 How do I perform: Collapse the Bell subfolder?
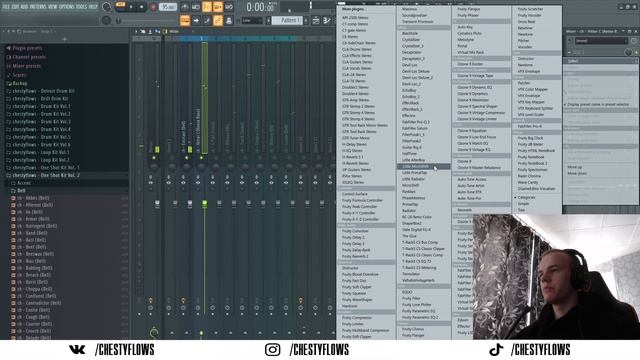pos(21,191)
